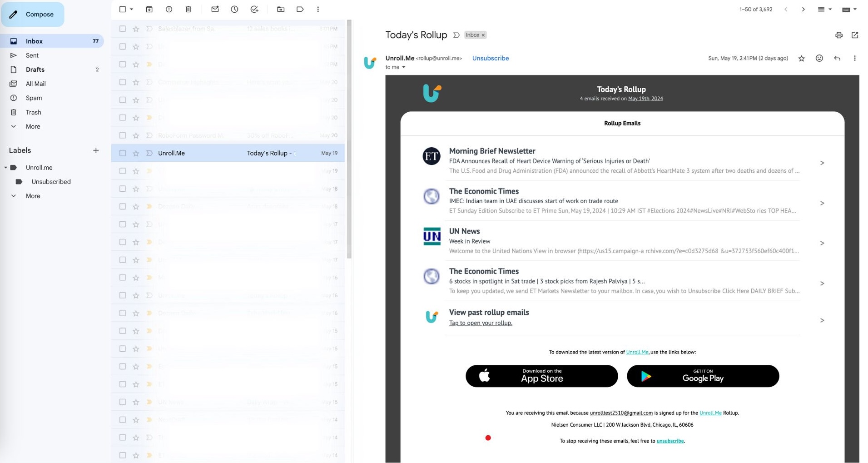Open Economic Times IMEC trade route item

pyautogui.click(x=622, y=201)
